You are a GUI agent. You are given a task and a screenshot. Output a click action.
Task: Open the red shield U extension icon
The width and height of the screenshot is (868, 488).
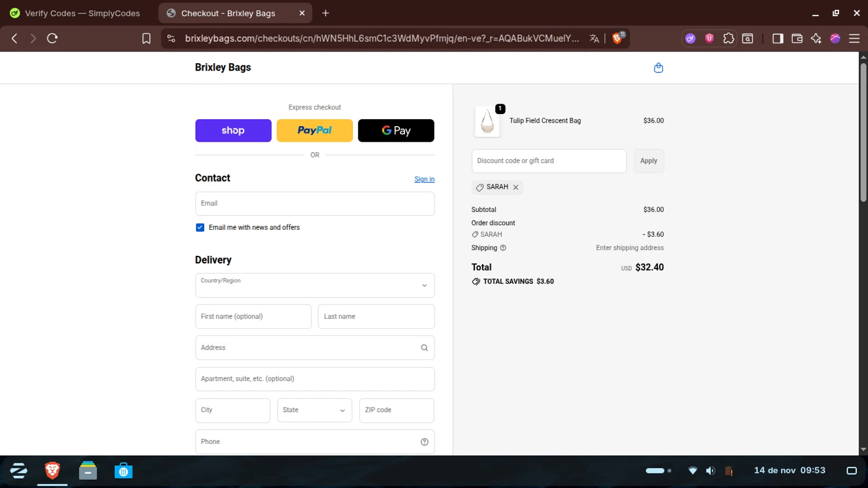click(x=709, y=38)
